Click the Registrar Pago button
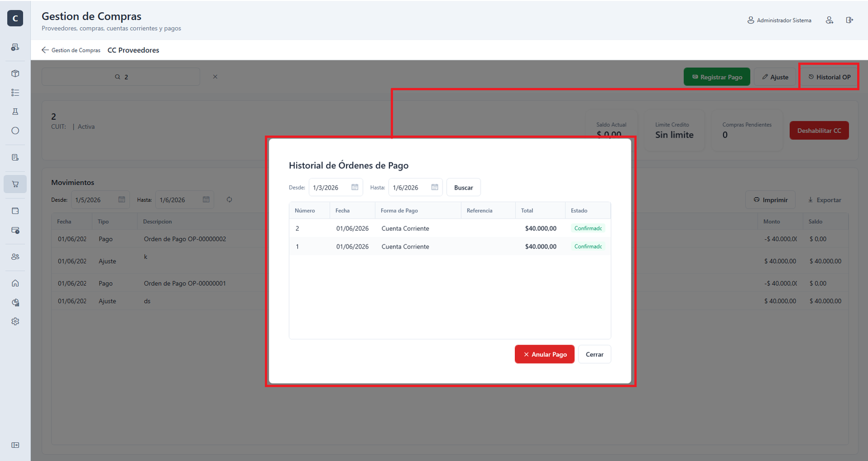The height and width of the screenshot is (461, 868). pyautogui.click(x=717, y=77)
